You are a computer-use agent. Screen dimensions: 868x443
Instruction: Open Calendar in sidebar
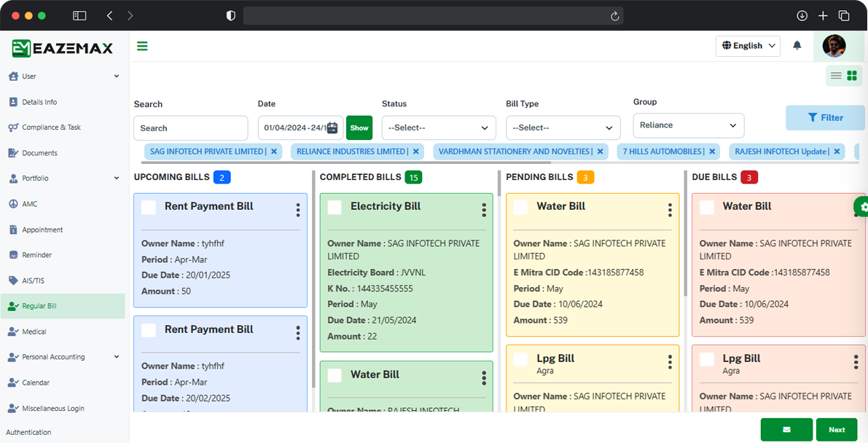pos(63,383)
